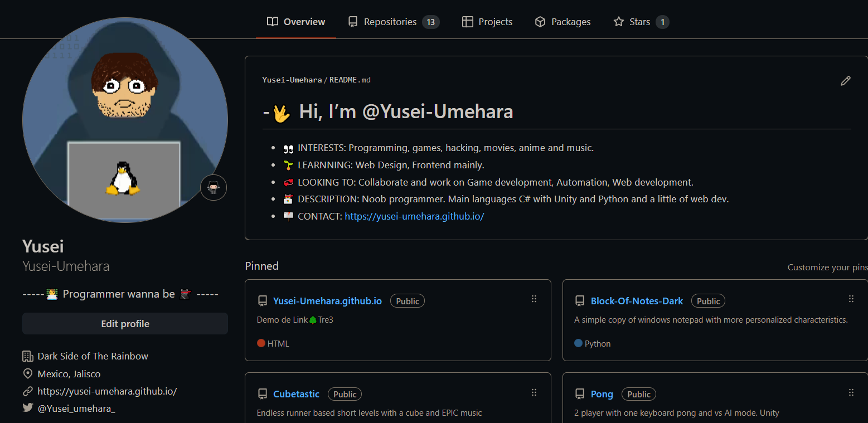Click the LOOKING TO line in README

pos(488,182)
